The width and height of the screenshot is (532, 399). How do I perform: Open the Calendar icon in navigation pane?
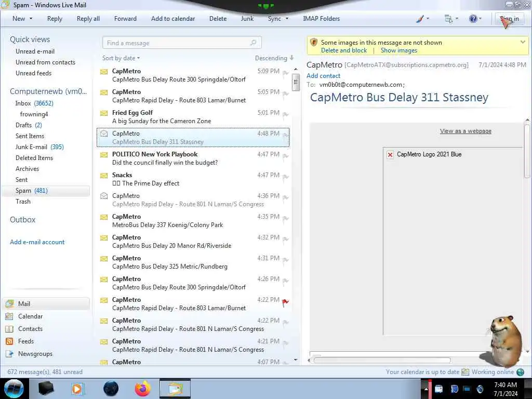pos(9,316)
